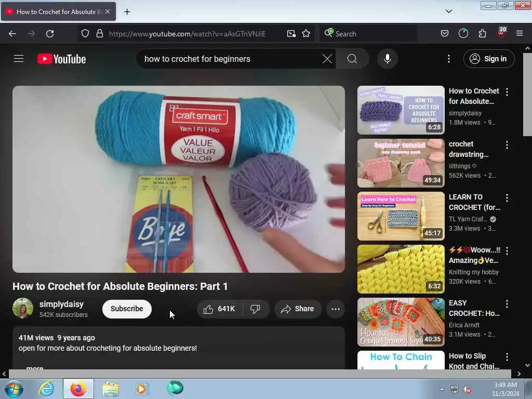This screenshot has width=532, height=399.
Task: Open menu for LEARN TO CROCHET video
Action: tap(507, 198)
